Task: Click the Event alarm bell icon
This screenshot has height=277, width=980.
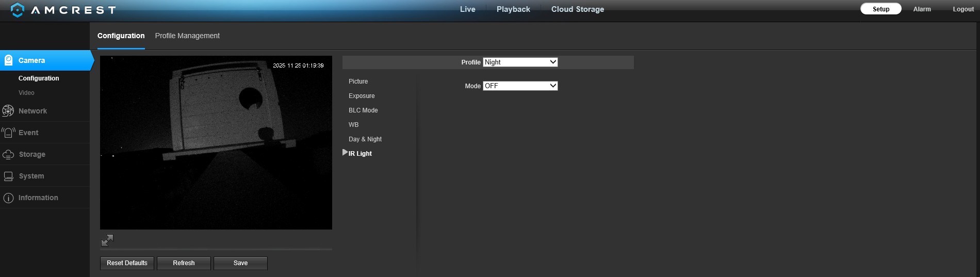Action: (x=8, y=133)
